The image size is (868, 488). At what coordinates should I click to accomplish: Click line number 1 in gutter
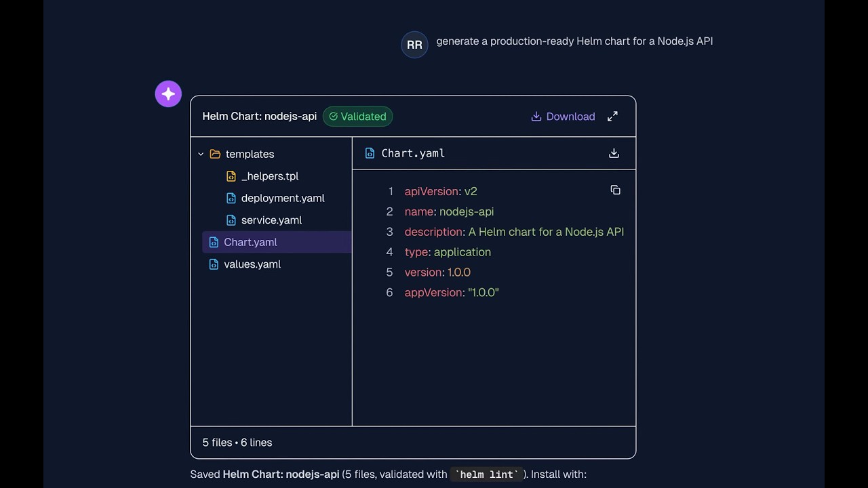pyautogui.click(x=390, y=191)
